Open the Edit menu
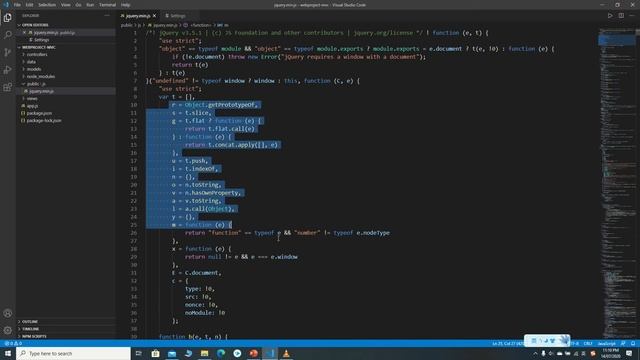 tap(29, 5)
